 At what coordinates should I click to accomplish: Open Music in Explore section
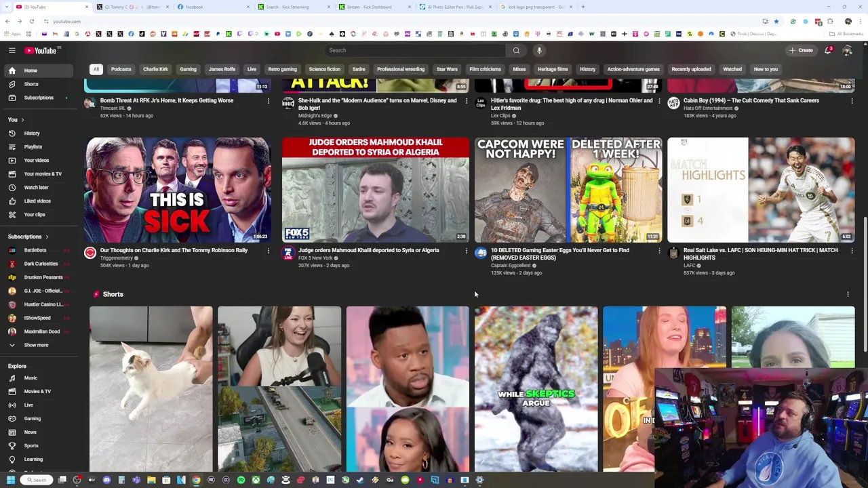[x=37, y=378]
